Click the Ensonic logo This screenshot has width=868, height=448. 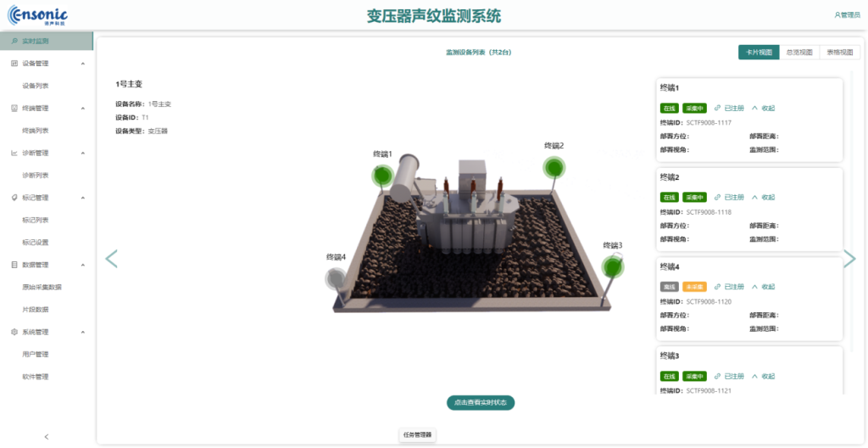[x=37, y=16]
